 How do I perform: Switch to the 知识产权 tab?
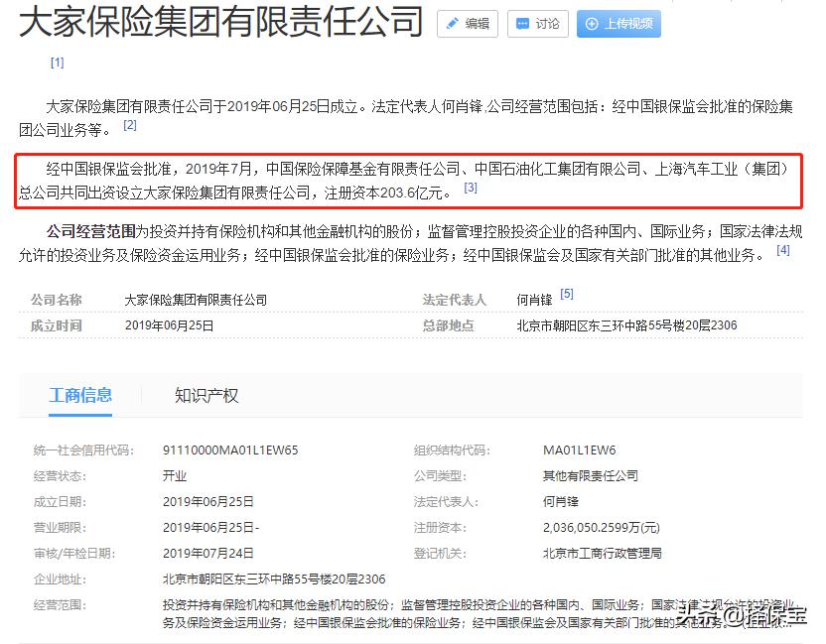coord(206,394)
